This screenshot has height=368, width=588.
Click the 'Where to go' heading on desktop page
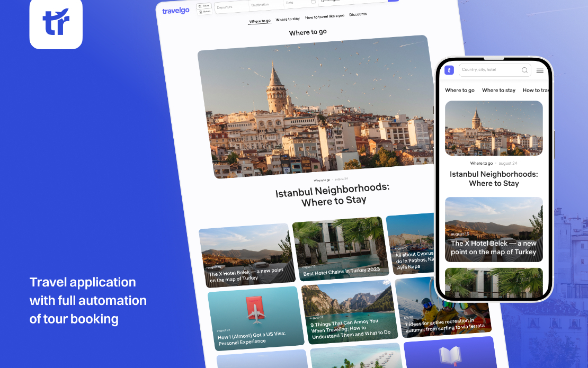coord(308,32)
